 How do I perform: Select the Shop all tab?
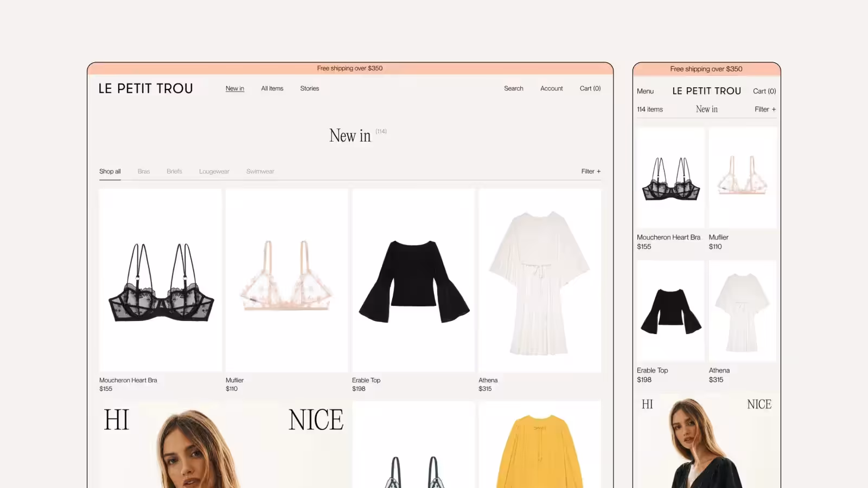coord(110,171)
